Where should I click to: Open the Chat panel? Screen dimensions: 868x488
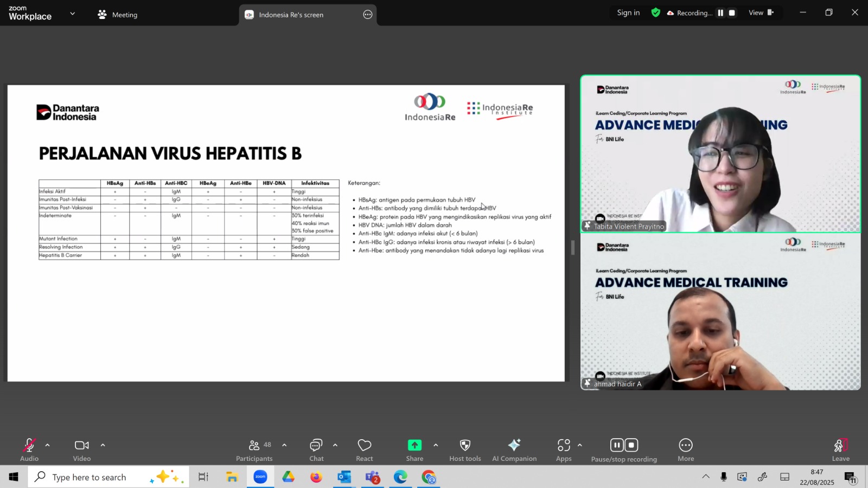tap(316, 450)
